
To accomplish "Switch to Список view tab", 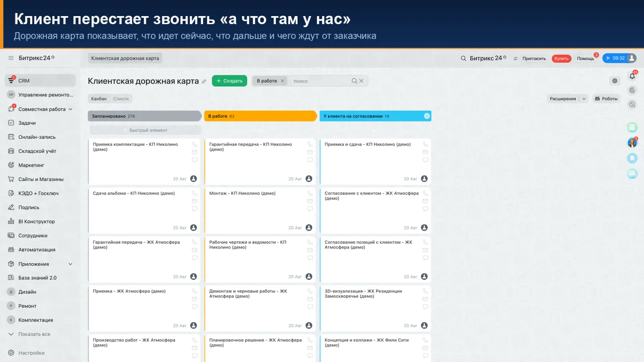I will coord(121,99).
